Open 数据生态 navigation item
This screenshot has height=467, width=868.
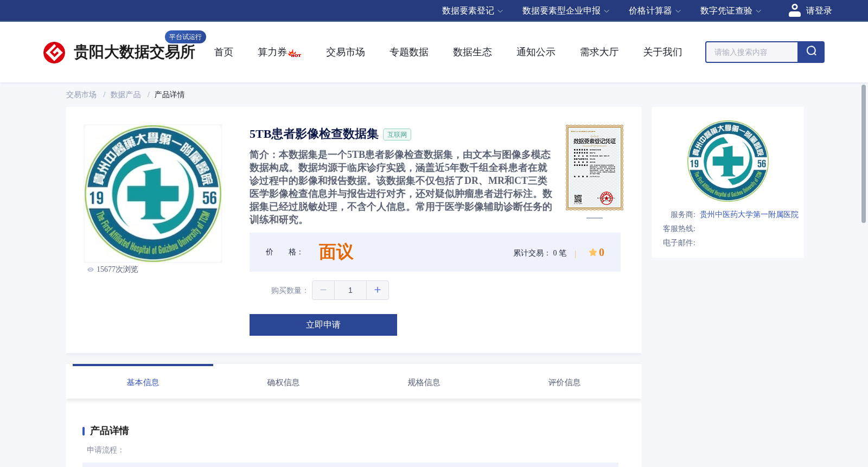[473, 52]
